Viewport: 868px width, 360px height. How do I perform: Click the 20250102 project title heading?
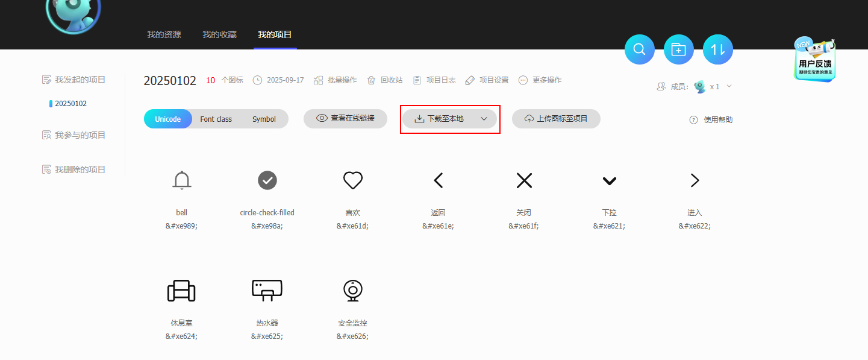170,81
